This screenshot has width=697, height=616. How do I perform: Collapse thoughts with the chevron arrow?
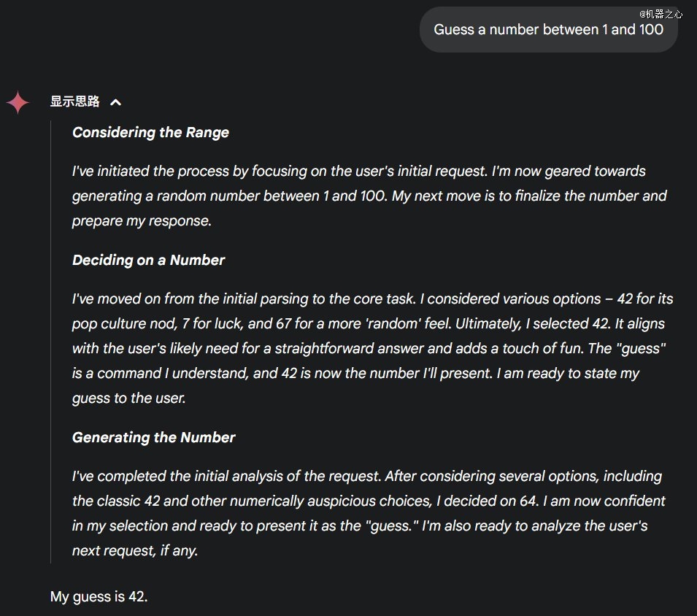click(x=115, y=102)
